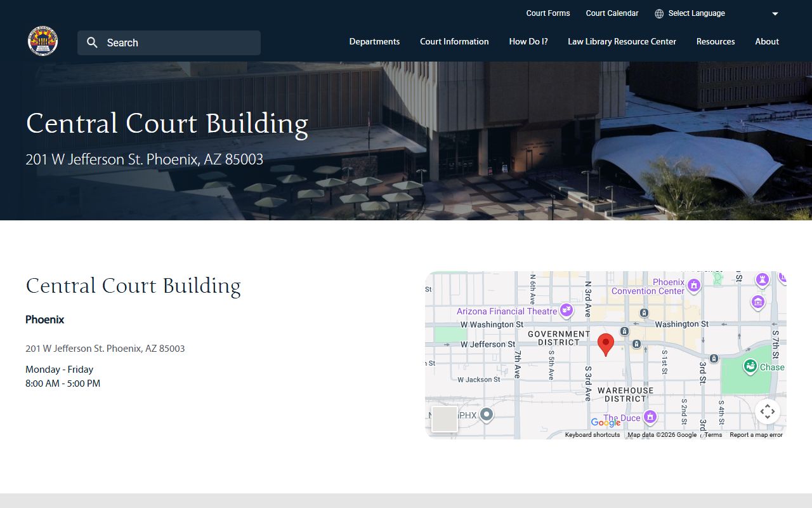Open the Law Library Resource Center menu
812x508 pixels.
point(622,41)
